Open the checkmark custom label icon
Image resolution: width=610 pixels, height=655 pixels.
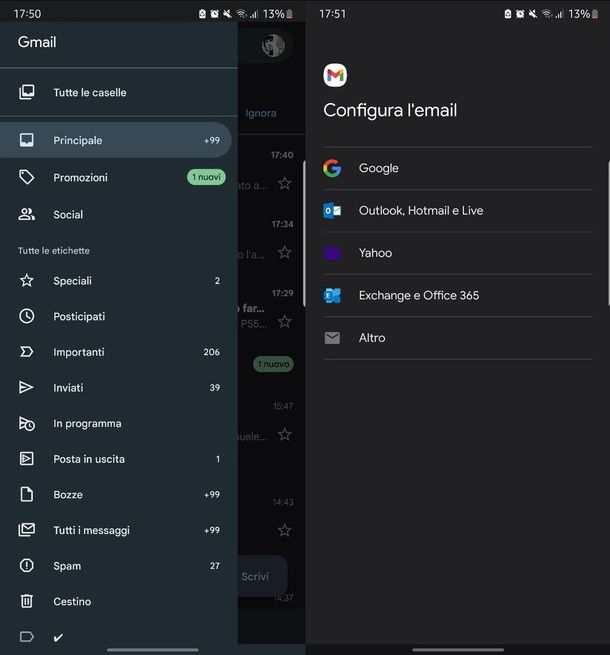27,637
